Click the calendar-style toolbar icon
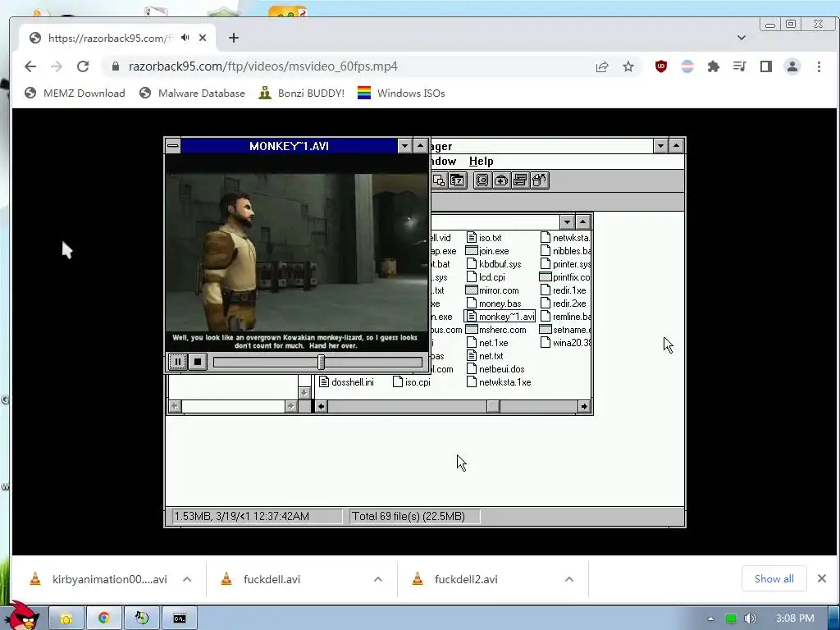 tap(457, 180)
